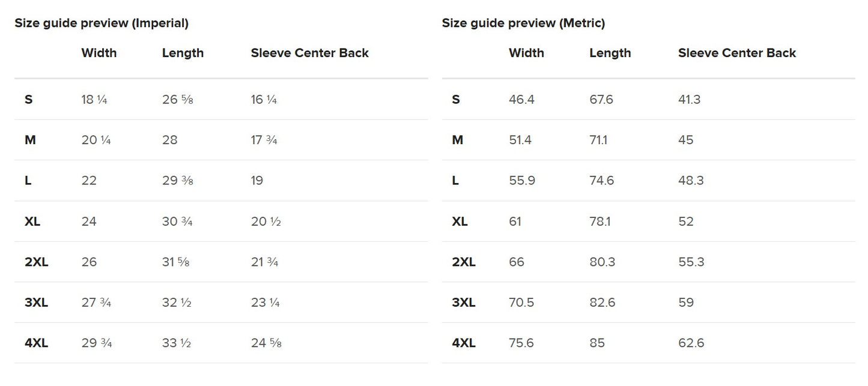Select the 17 ¾ sleeve value for size M
This screenshot has width=868, height=386.
264,140
